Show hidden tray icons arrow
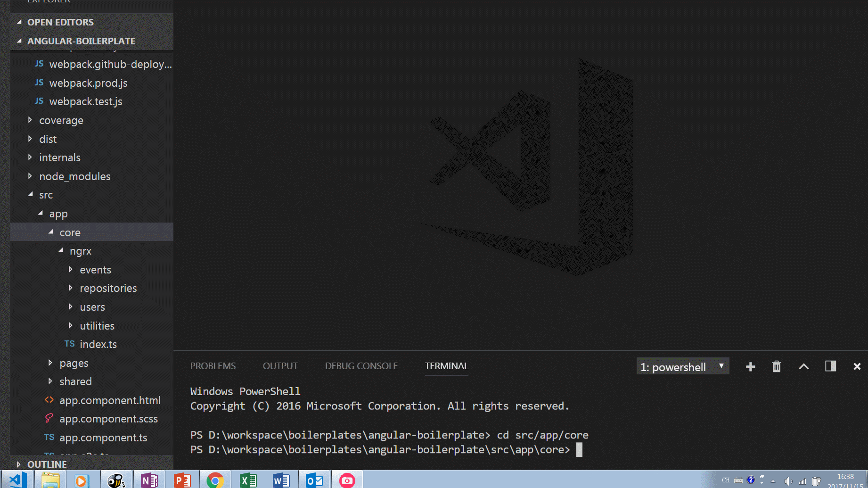Image resolution: width=868 pixels, height=488 pixels. (x=773, y=481)
